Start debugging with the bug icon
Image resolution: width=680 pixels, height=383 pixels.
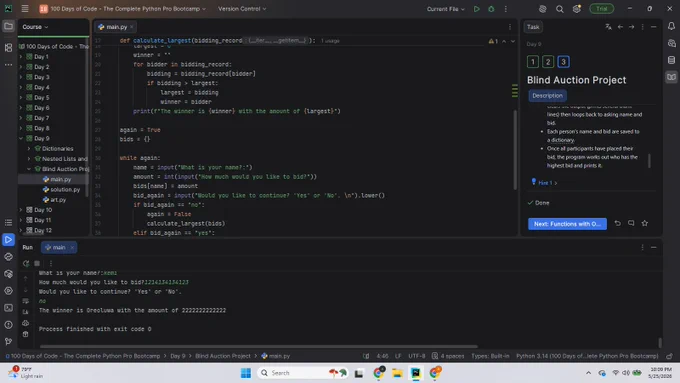coord(491,9)
